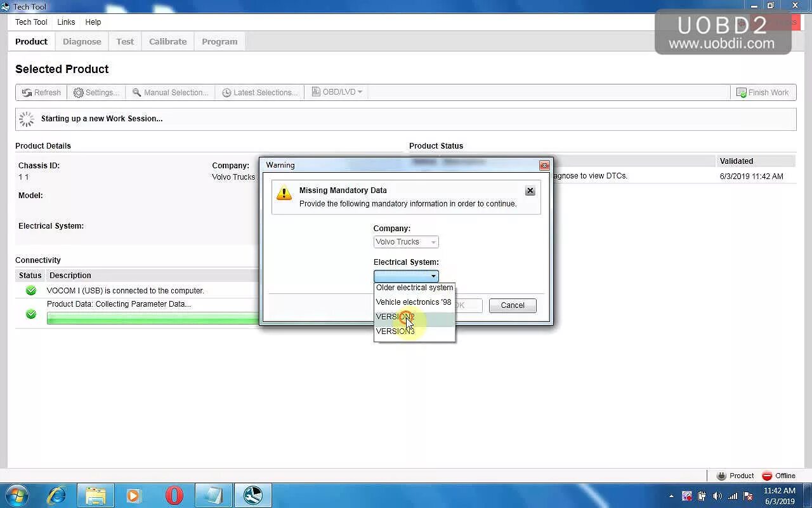Open Manual Selection dialog
This screenshot has height=508, width=812.
(x=170, y=92)
